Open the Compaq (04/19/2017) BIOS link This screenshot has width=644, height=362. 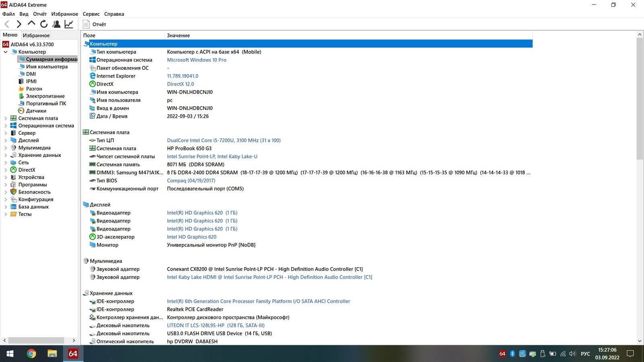coord(191,181)
